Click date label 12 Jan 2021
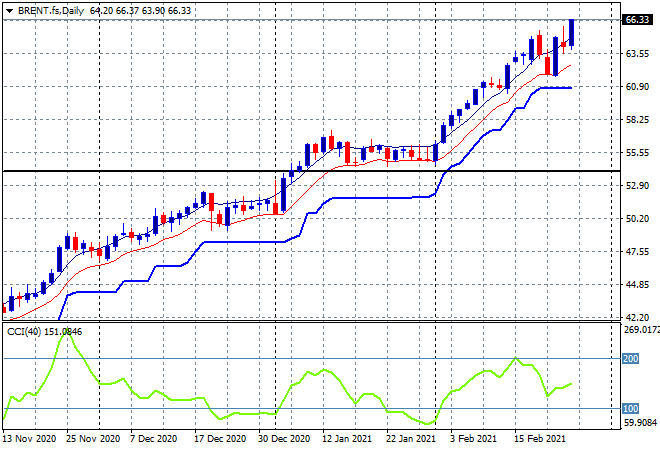The width and height of the screenshot is (660, 450). (x=347, y=439)
